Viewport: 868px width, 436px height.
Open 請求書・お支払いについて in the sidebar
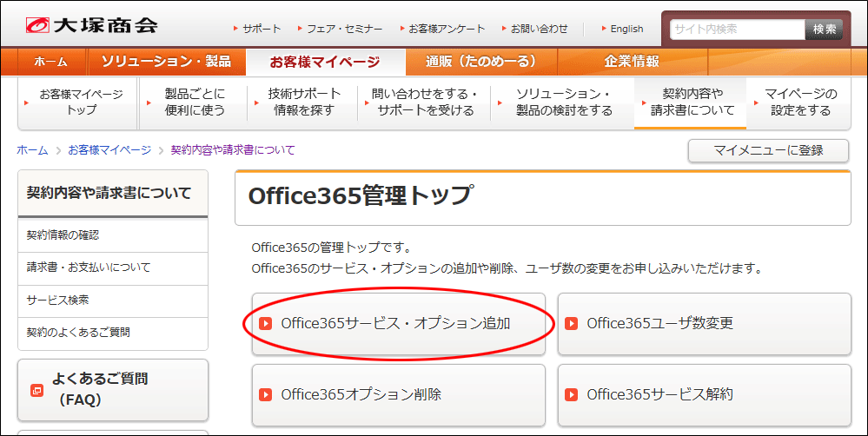pyautogui.click(x=113, y=268)
